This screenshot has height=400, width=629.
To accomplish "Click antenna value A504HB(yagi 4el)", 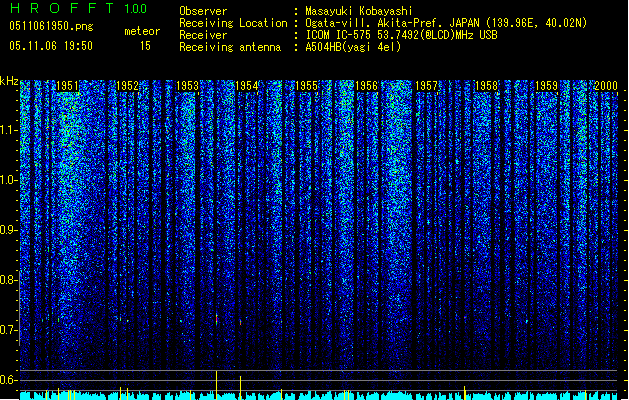I will [353, 47].
